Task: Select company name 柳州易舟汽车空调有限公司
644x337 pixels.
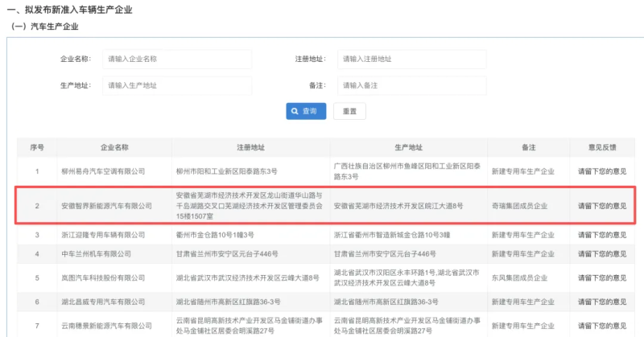Action: pos(103,171)
